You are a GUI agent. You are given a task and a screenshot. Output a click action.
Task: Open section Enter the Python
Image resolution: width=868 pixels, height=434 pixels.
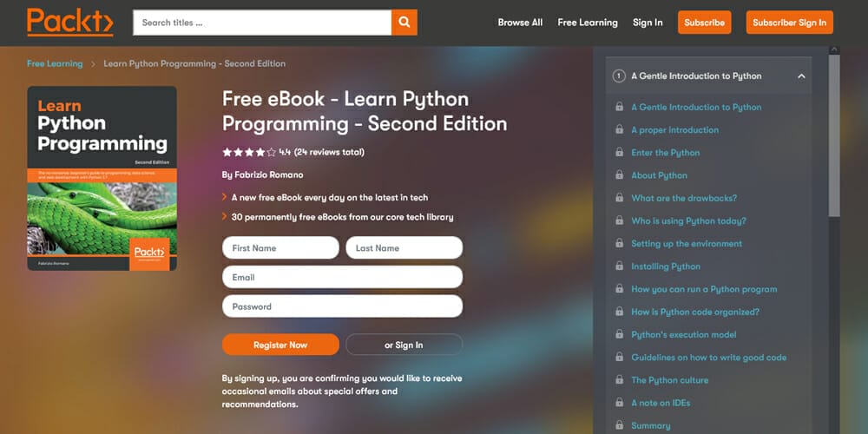click(x=666, y=152)
